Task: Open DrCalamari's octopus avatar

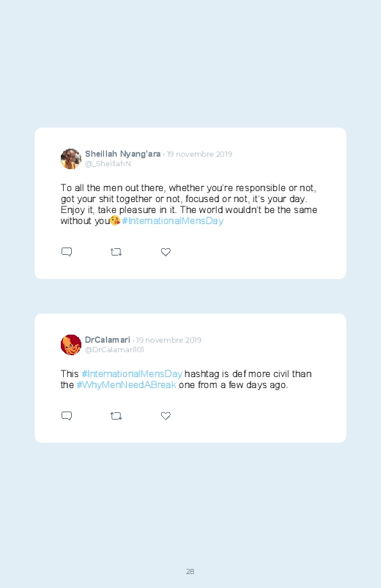Action: click(71, 345)
